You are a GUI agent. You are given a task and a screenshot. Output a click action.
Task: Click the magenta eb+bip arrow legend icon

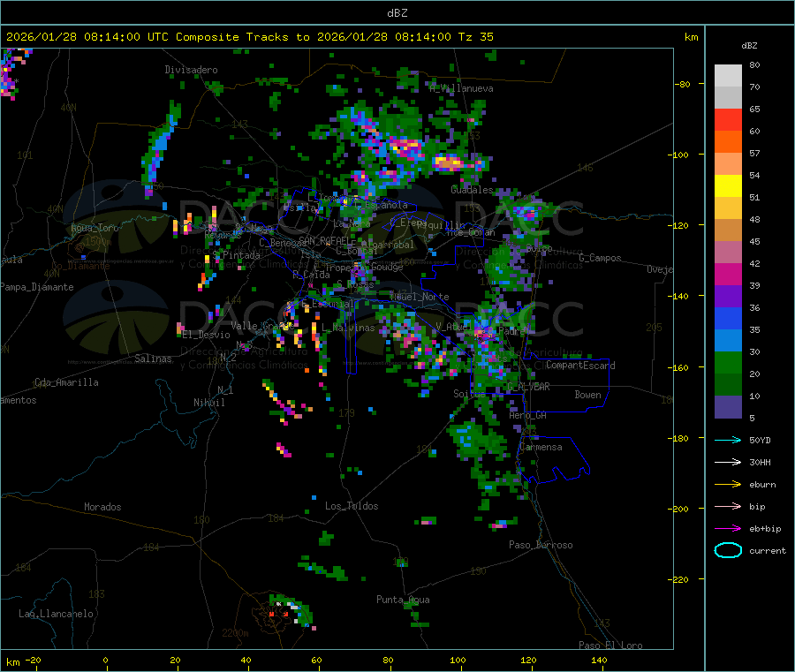pos(728,529)
